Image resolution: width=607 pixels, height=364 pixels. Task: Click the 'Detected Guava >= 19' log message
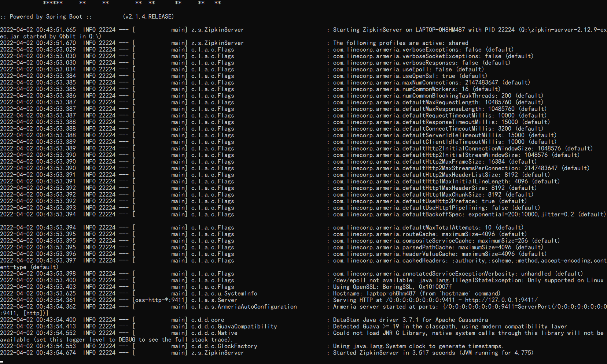pos(450,326)
